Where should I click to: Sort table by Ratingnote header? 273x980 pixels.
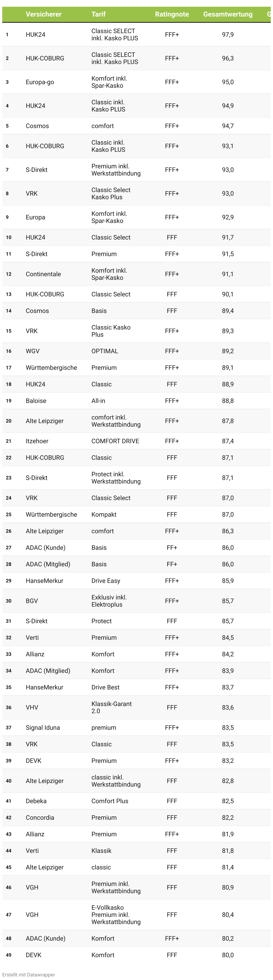[x=172, y=14]
